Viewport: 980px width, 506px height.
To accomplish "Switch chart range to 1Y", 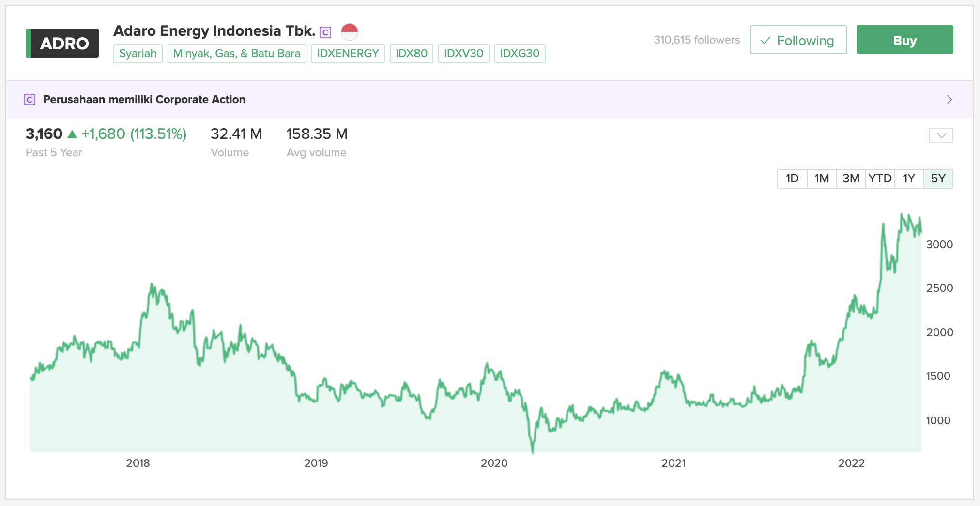I will (x=909, y=179).
